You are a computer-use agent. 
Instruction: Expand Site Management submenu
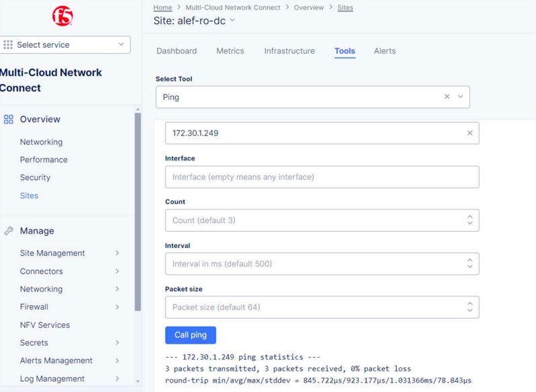[x=117, y=253]
